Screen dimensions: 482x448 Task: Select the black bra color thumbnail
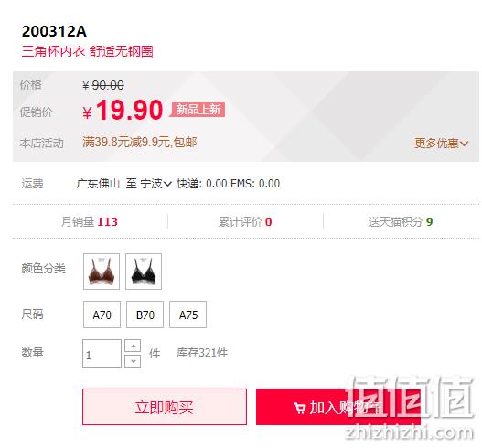[144, 272]
